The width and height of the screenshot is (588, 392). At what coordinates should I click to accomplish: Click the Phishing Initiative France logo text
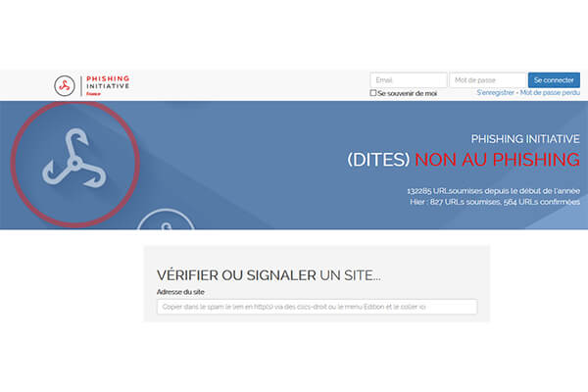108,83
